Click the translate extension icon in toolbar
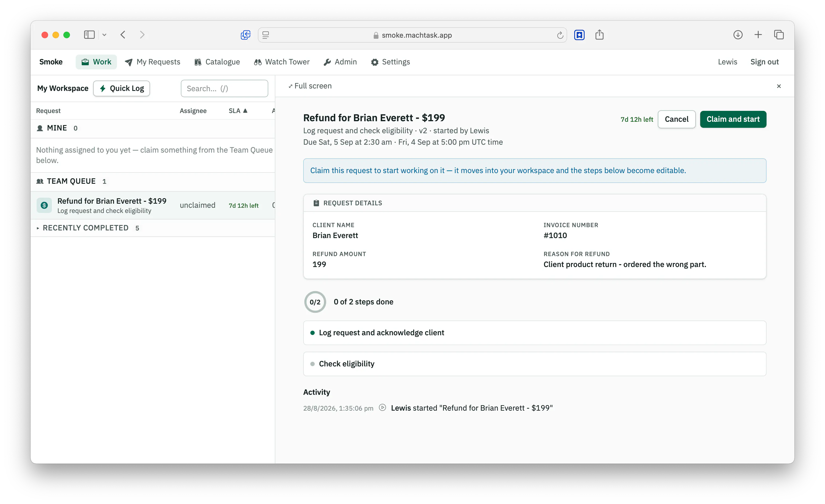Image resolution: width=825 pixels, height=504 pixels. point(245,35)
